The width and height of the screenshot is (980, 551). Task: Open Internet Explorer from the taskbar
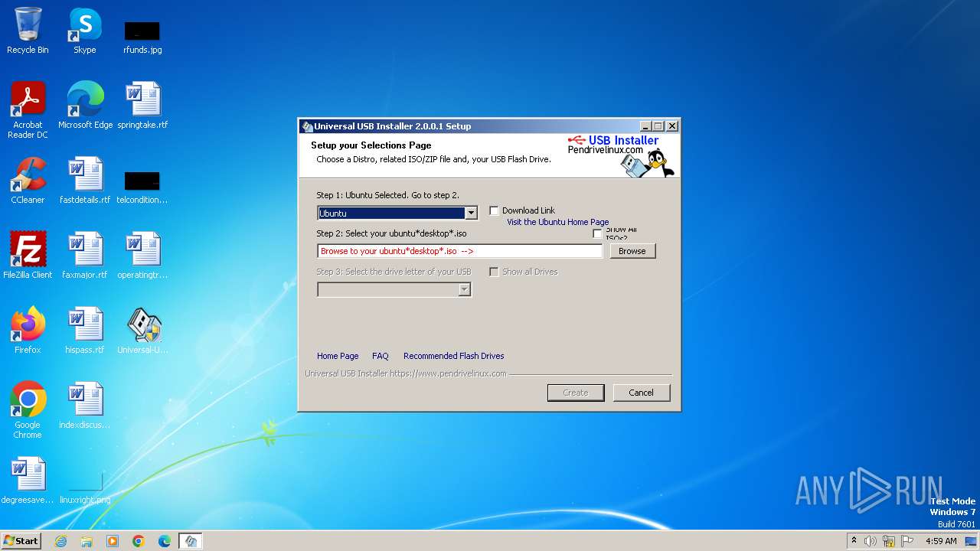pyautogui.click(x=60, y=541)
